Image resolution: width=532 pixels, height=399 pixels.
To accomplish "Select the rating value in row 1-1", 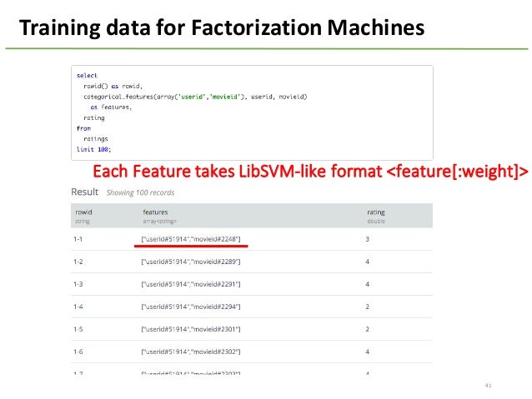I will (368, 239).
